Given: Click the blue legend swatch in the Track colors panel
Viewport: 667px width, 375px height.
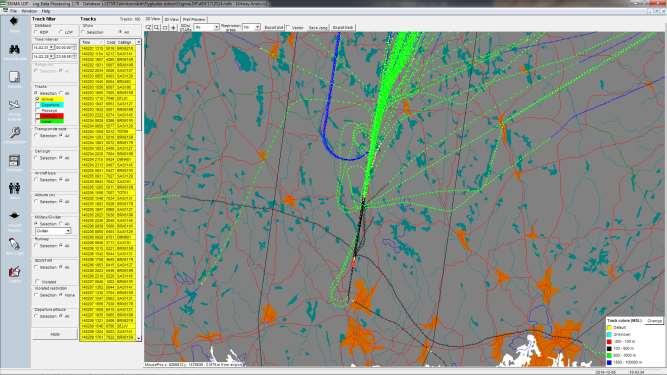Looking at the screenshot, I should click(610, 362).
